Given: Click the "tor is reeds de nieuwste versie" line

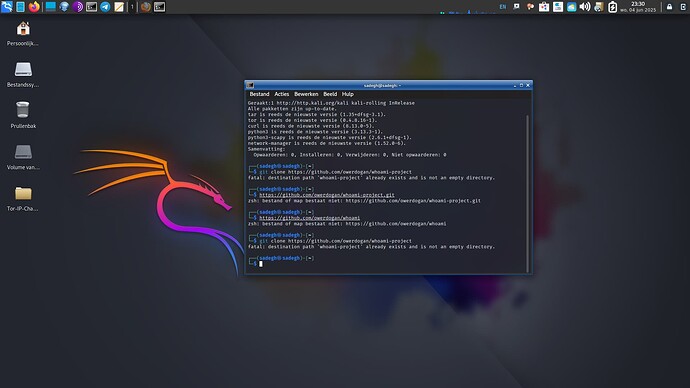Looking at the screenshot, I should 312,120.
